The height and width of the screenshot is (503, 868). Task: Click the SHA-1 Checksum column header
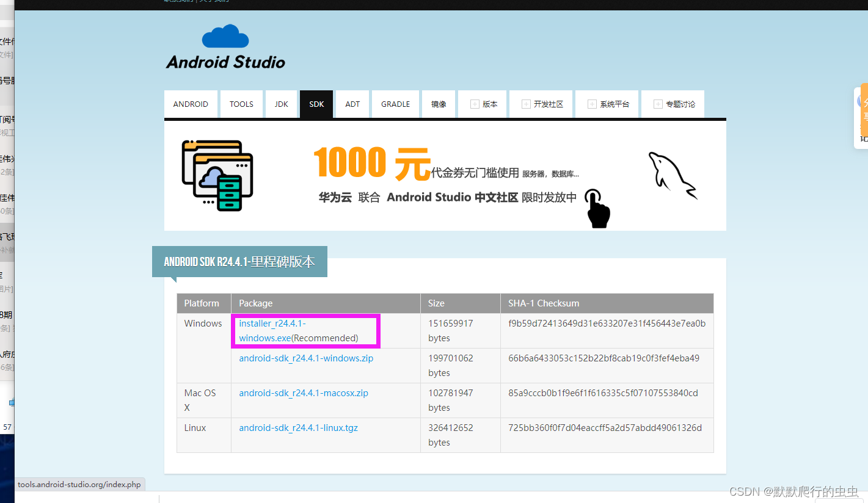click(x=607, y=303)
